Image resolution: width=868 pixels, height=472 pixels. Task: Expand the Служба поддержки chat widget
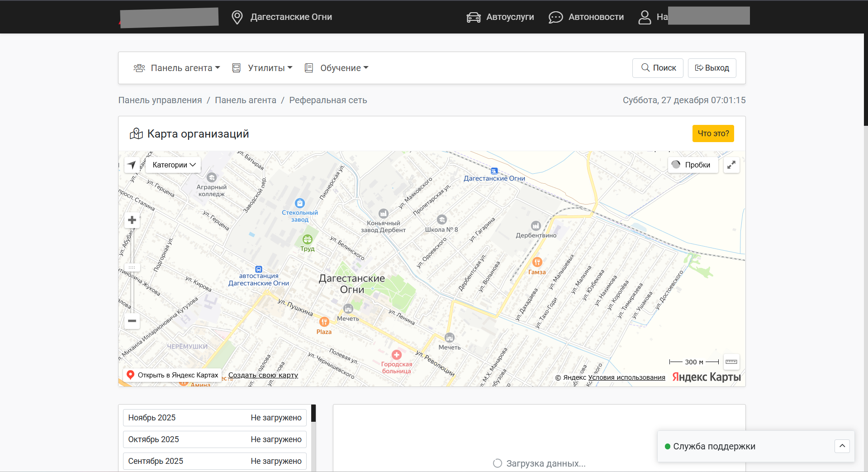[842, 446]
